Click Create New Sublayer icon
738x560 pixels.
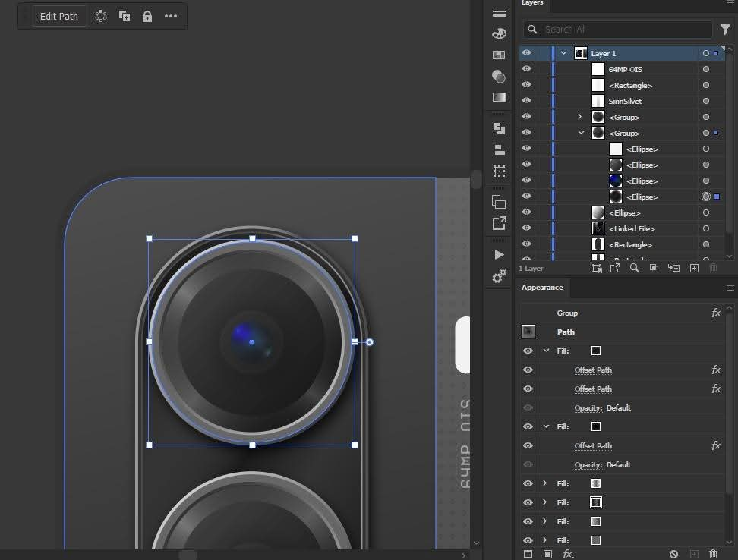coord(673,268)
